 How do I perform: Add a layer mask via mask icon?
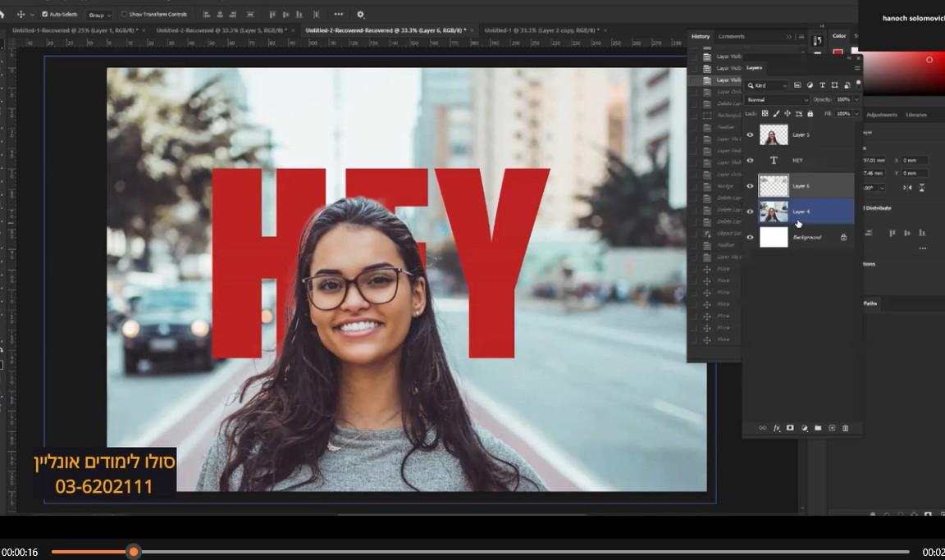790,428
